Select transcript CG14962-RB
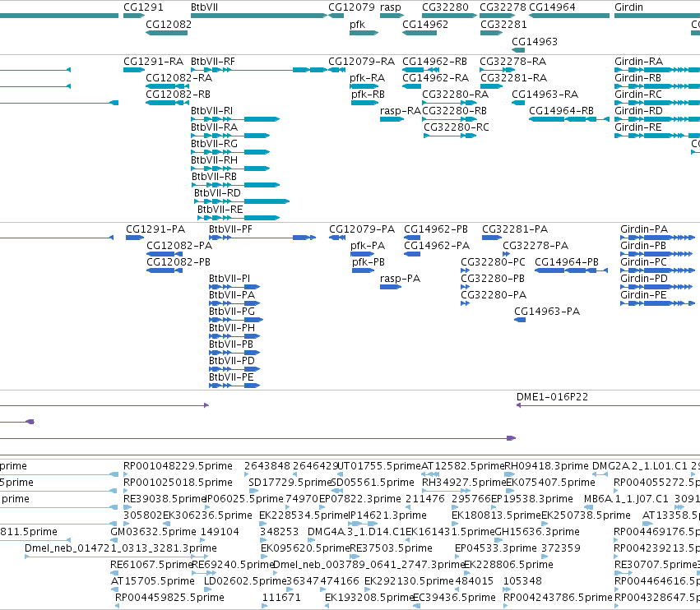The height and width of the screenshot is (610, 700). tap(420, 70)
